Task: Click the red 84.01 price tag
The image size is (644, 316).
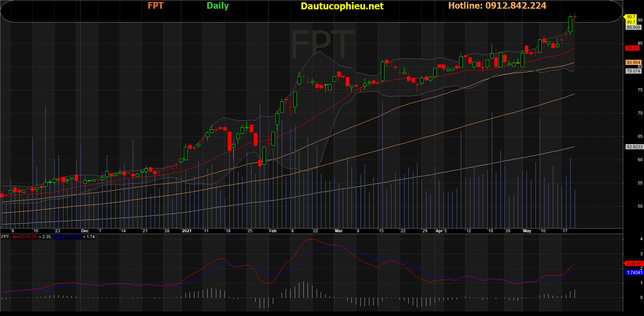Action: pos(633,48)
